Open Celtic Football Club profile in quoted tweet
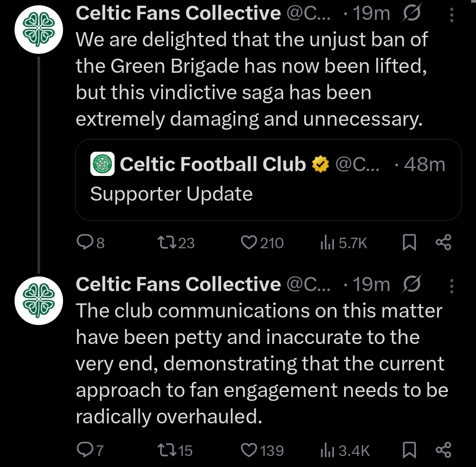The height and width of the screenshot is (467, 476). (212, 164)
